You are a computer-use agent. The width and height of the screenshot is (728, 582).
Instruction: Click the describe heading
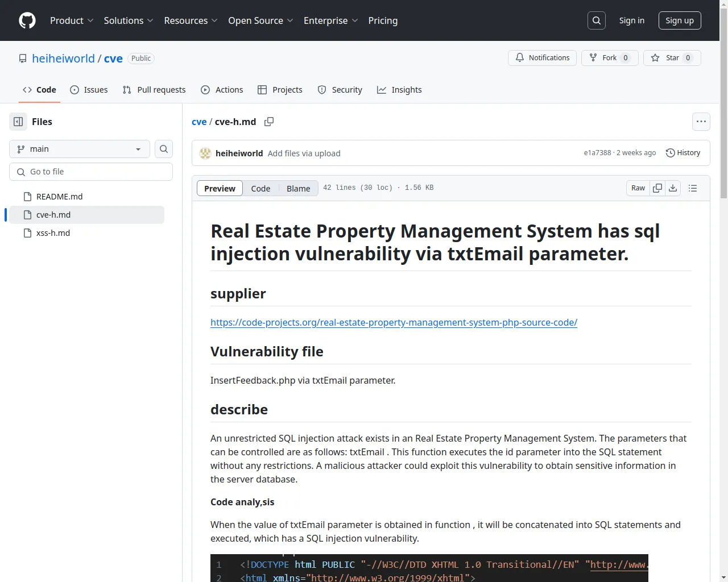coord(239,410)
